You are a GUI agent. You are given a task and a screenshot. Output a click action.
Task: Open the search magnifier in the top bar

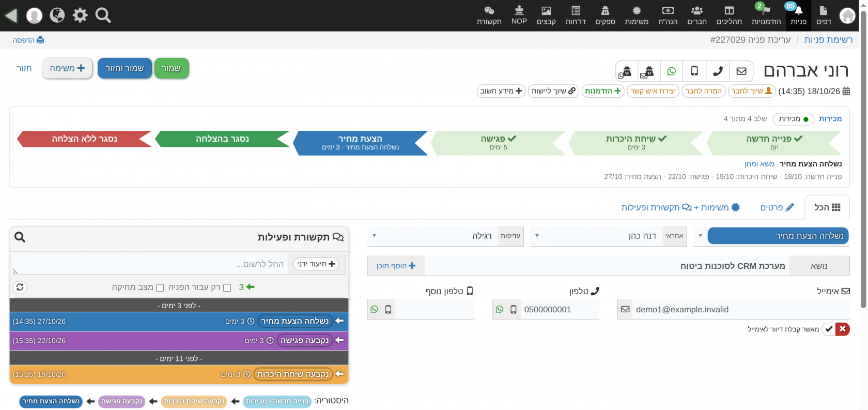point(103,16)
